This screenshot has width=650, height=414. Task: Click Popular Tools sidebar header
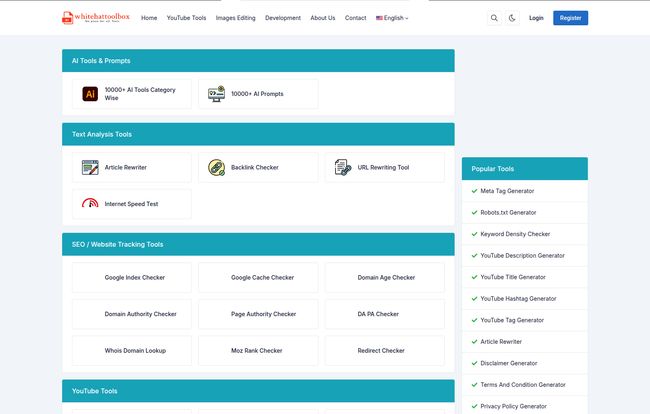[525, 169]
